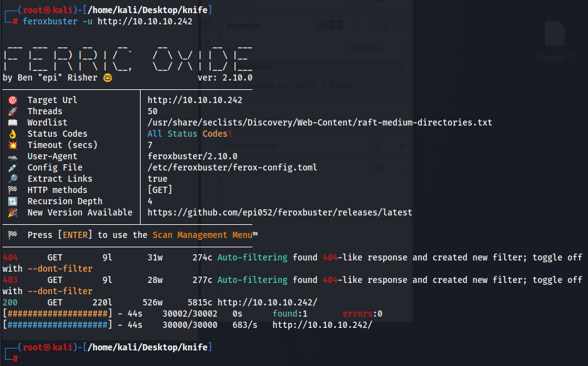Click the checkered flag beside Press [ENTER]
The image size is (588, 366).
click(x=12, y=235)
